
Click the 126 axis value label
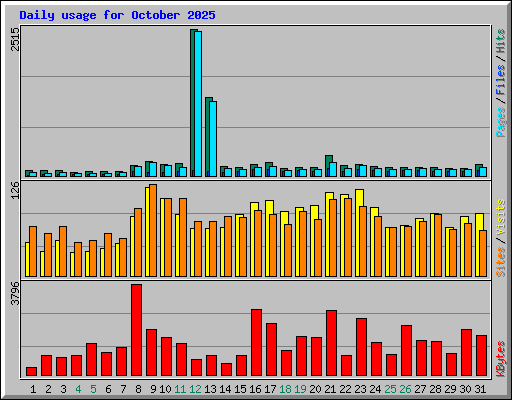click(15, 190)
